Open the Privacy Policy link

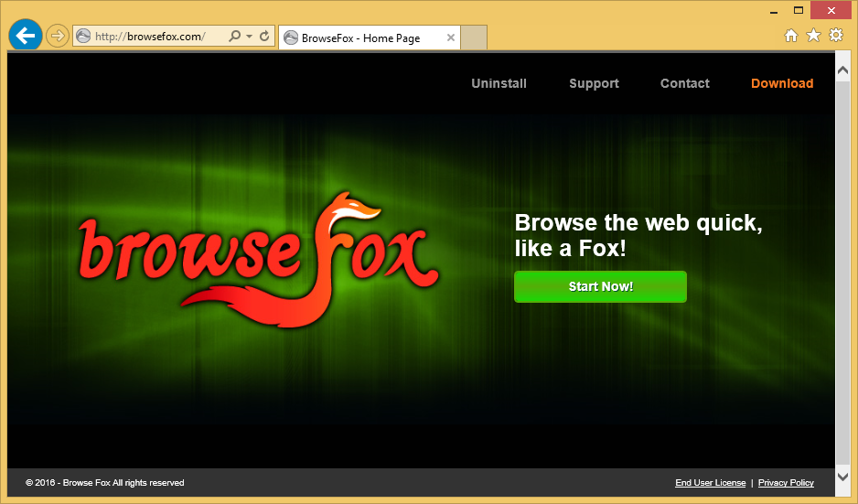click(x=785, y=483)
